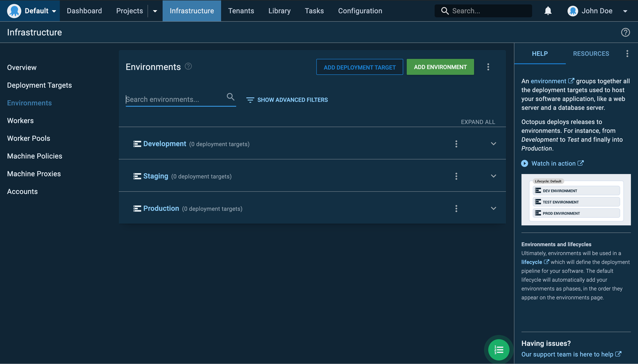The width and height of the screenshot is (638, 364).
Task: Click the play icon for Watch in action
Action: pos(525,164)
